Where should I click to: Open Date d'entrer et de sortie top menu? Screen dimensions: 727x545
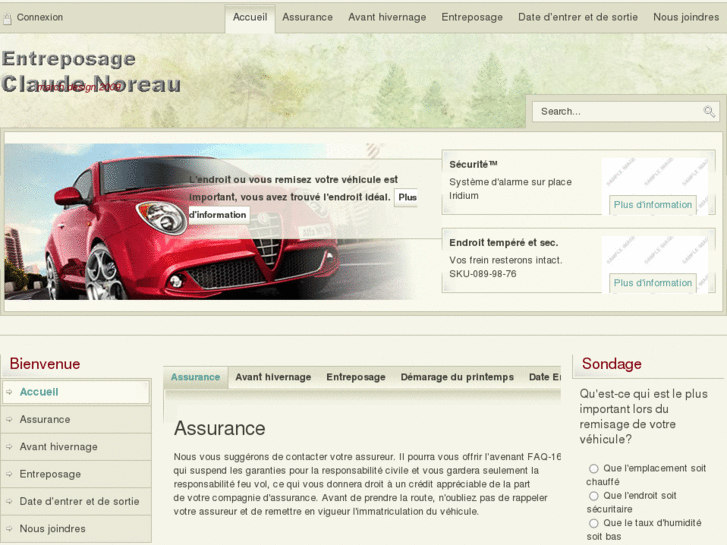[578, 17]
